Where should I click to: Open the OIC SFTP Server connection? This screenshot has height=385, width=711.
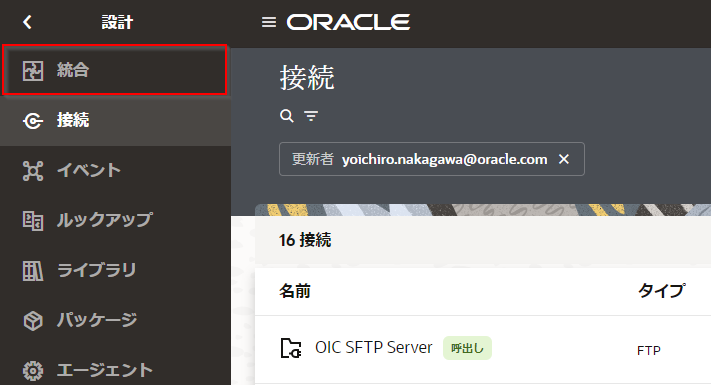coord(374,347)
